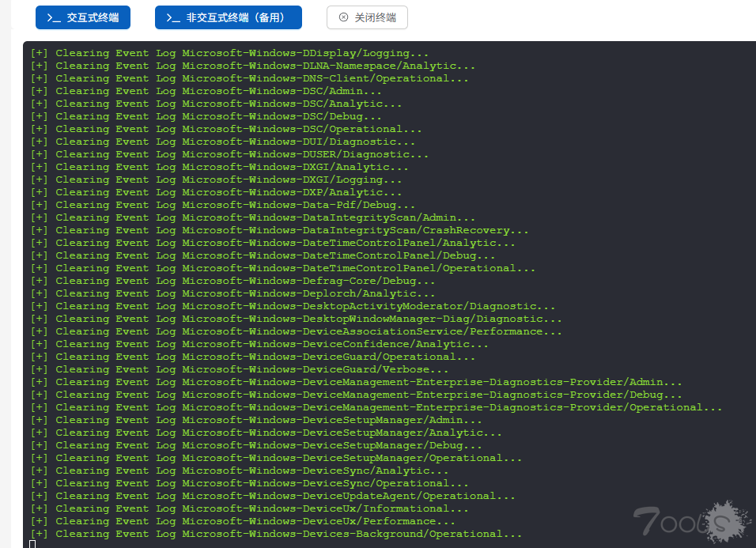
Task: Select line Microsoft-Windows-DXGI/Logging
Action: (216, 180)
